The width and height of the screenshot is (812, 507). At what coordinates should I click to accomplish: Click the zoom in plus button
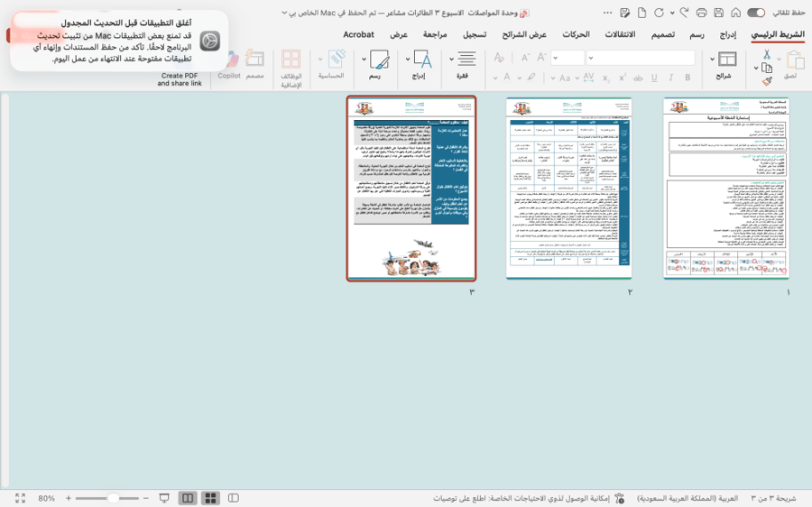[69, 498]
